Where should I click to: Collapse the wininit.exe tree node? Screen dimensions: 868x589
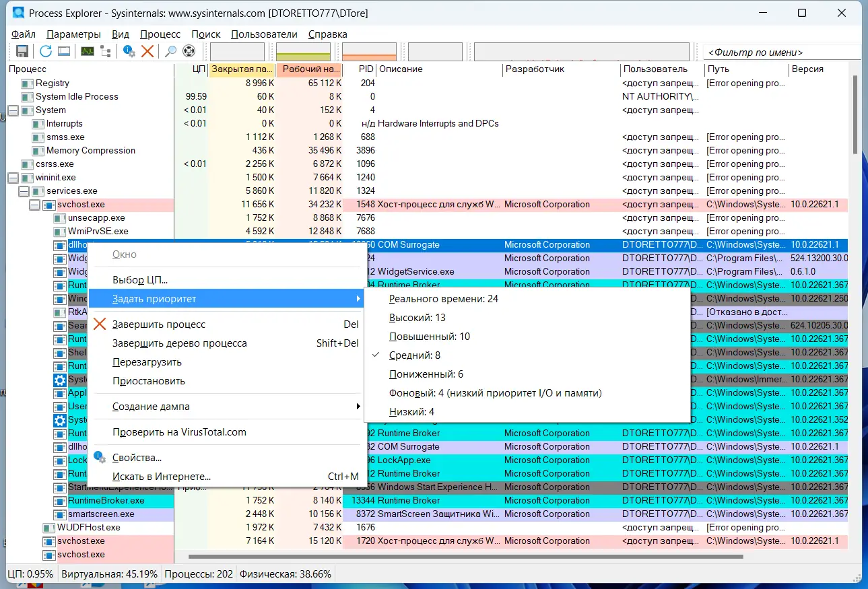(13, 178)
